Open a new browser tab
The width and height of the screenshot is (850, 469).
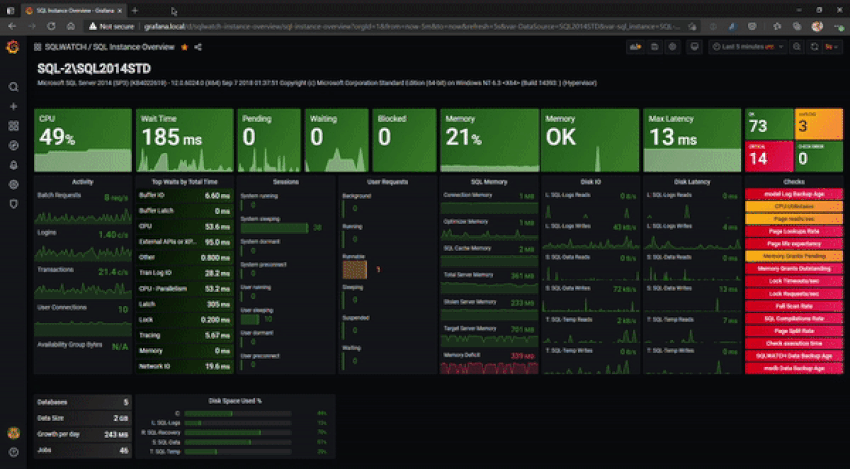[135, 9]
